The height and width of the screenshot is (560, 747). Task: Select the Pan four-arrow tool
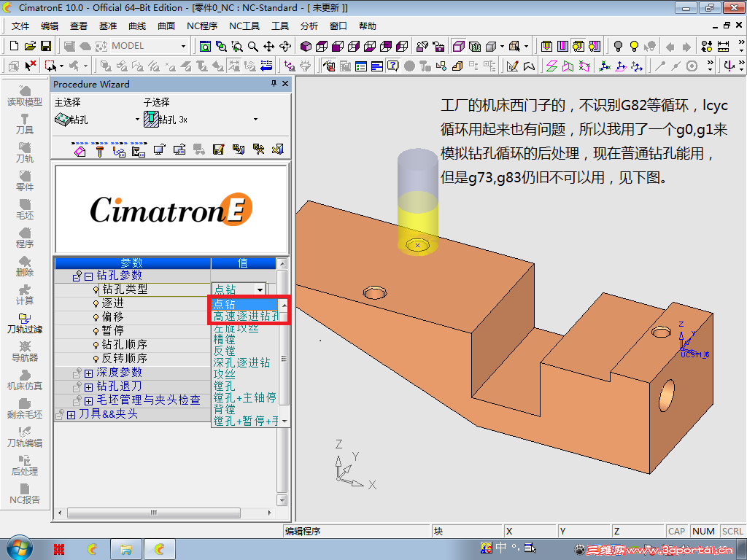coord(268,46)
